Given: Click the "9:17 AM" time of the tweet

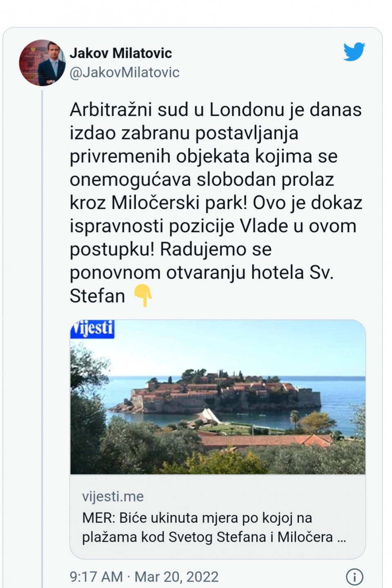Looking at the screenshot, I should pyautogui.click(x=96, y=577).
